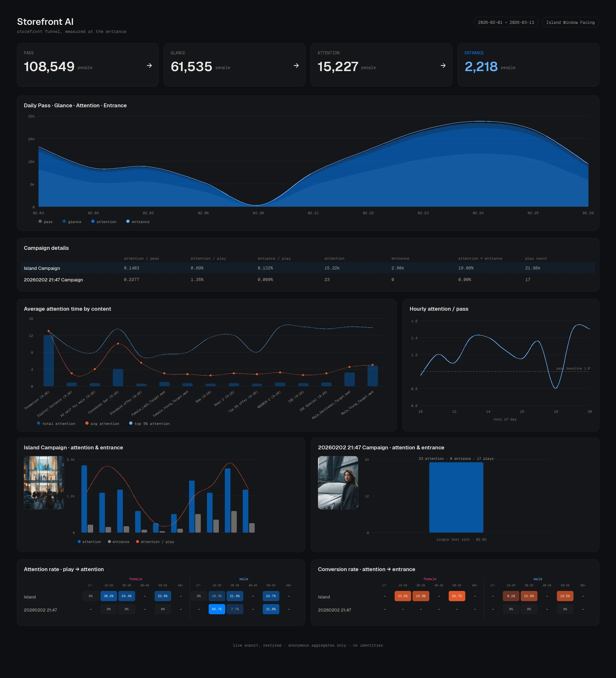The width and height of the screenshot is (616, 678).
Task: Click the 22.8% female 50-59 attention cell
Action: 163,596
